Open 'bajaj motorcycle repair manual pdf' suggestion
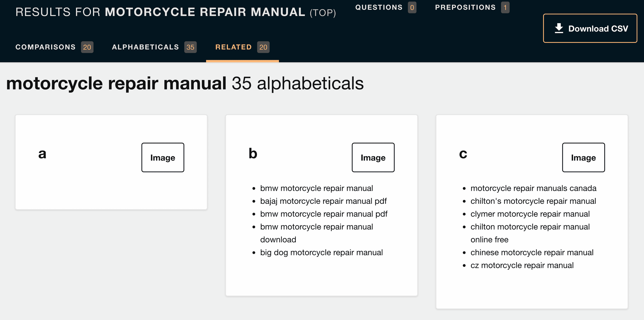The width and height of the screenshot is (644, 320). point(323,201)
